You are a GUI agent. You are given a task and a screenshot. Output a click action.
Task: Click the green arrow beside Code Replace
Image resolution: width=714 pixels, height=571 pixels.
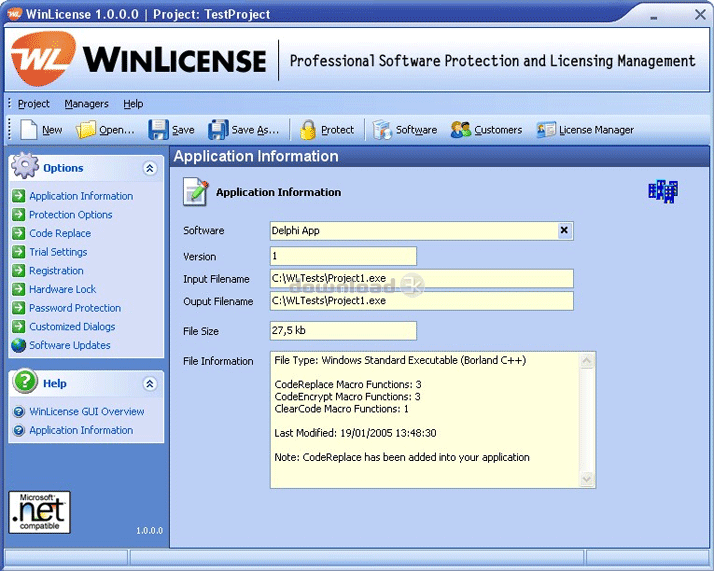19,233
